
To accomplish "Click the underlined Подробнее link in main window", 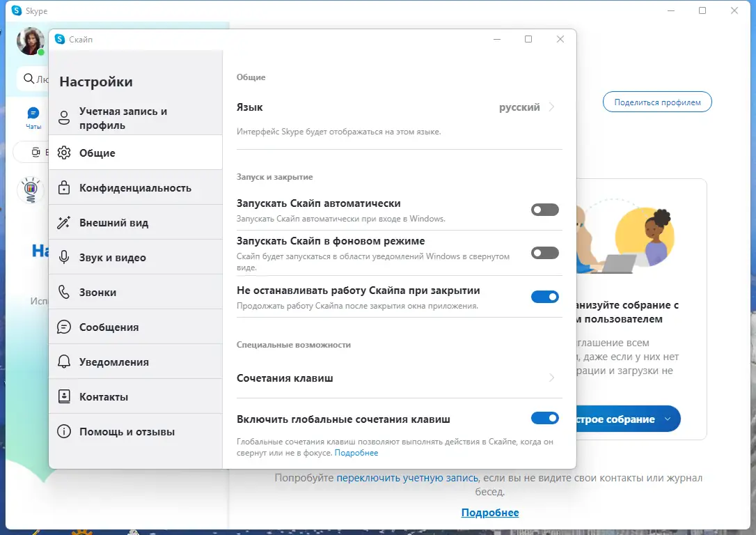I will point(490,512).
